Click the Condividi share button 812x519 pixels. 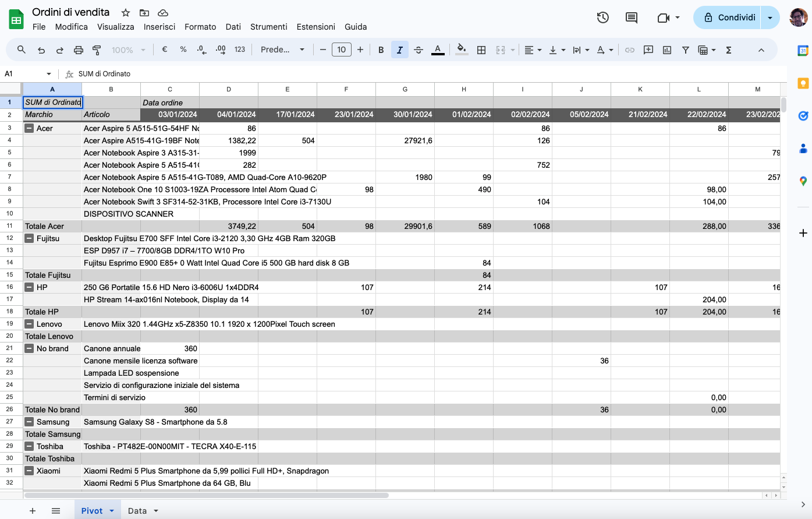[729, 17]
